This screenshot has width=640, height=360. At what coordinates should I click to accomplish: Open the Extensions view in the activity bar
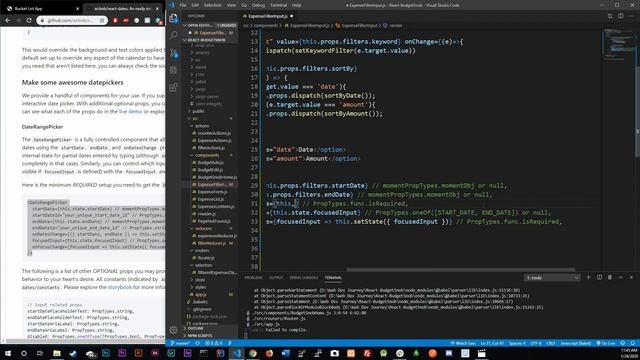173,87
